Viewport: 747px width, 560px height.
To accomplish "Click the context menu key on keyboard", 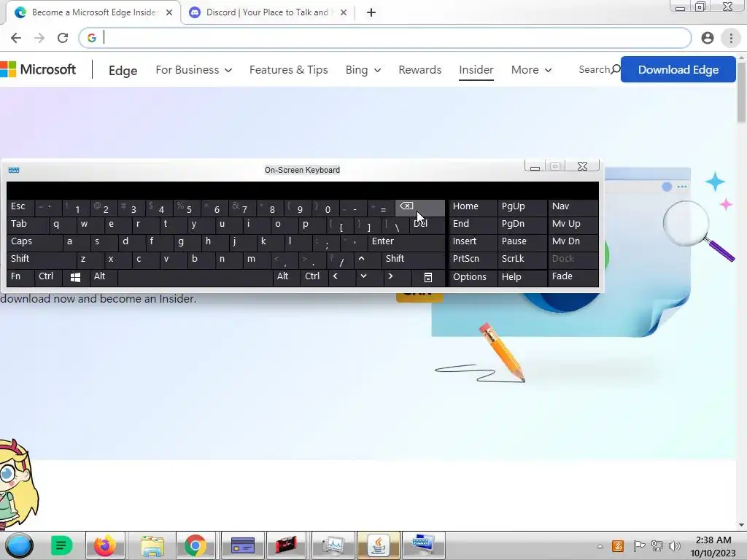I will coord(427,277).
